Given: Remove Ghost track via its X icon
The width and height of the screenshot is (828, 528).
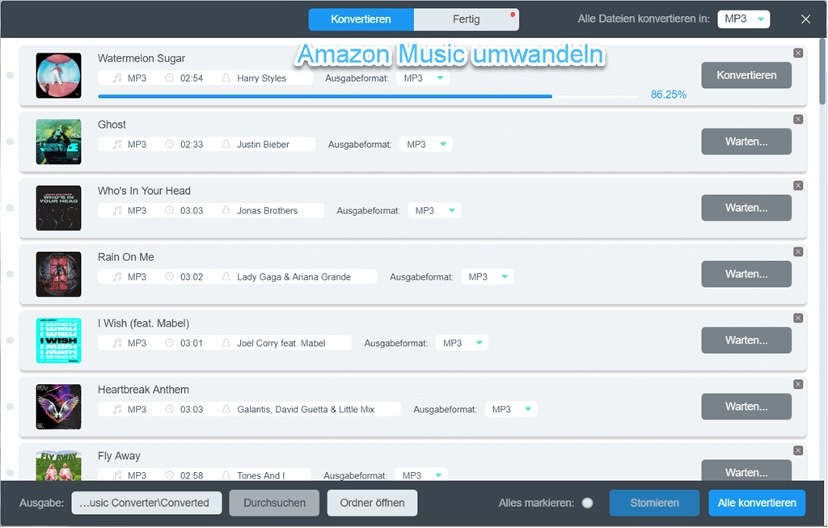Looking at the screenshot, I should click(x=798, y=119).
